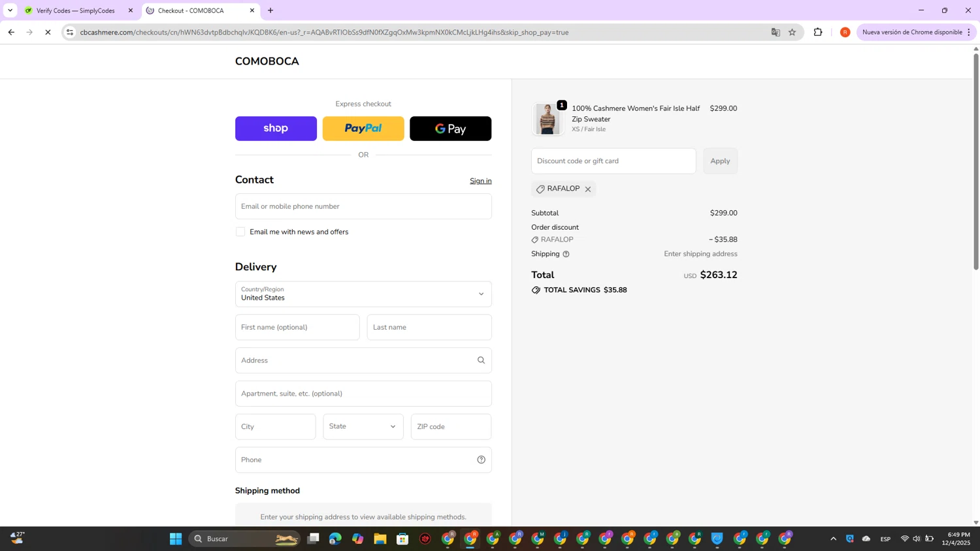Pay with the Shop express checkout button
This screenshot has width=980, height=551.
(276, 129)
